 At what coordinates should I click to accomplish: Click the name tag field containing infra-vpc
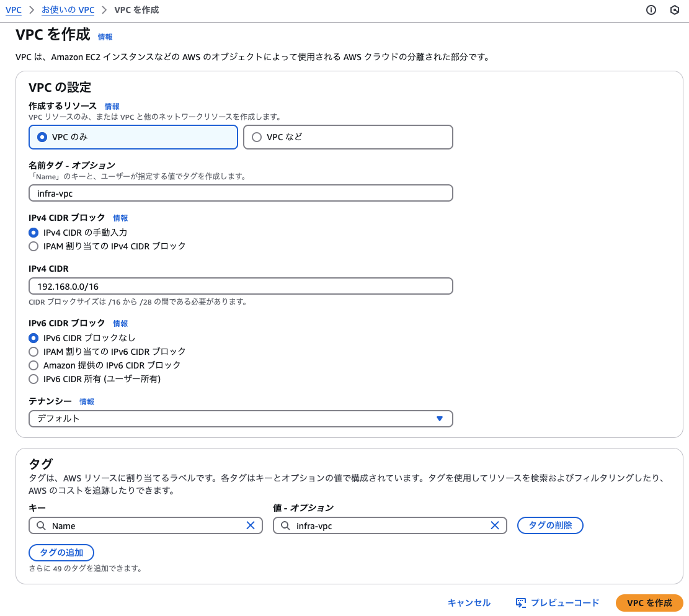(x=241, y=193)
